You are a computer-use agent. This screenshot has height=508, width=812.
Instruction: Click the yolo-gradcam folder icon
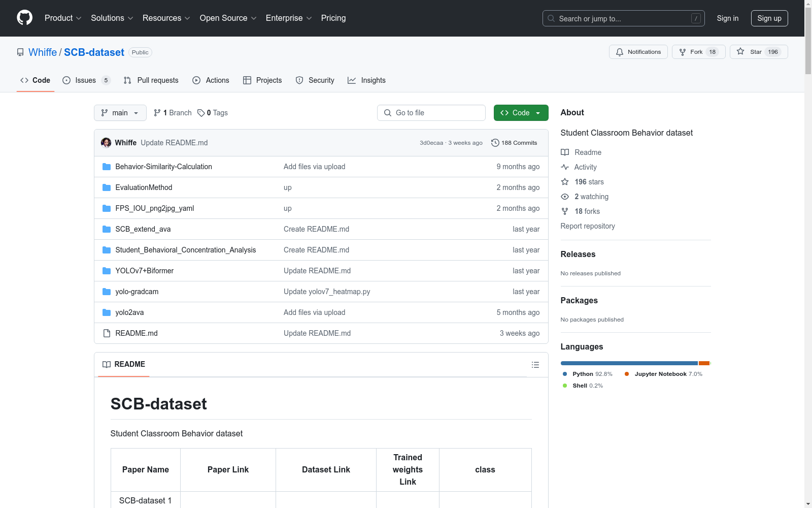tap(107, 292)
